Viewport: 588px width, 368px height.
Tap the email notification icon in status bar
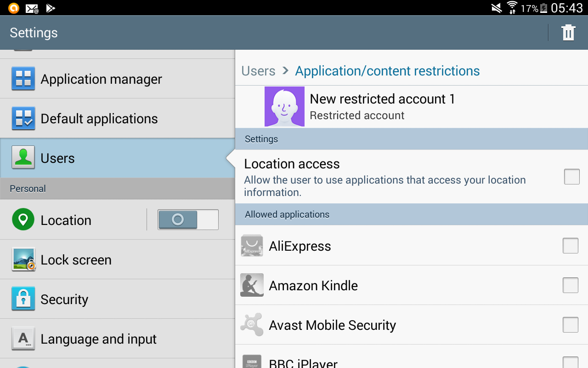point(32,8)
